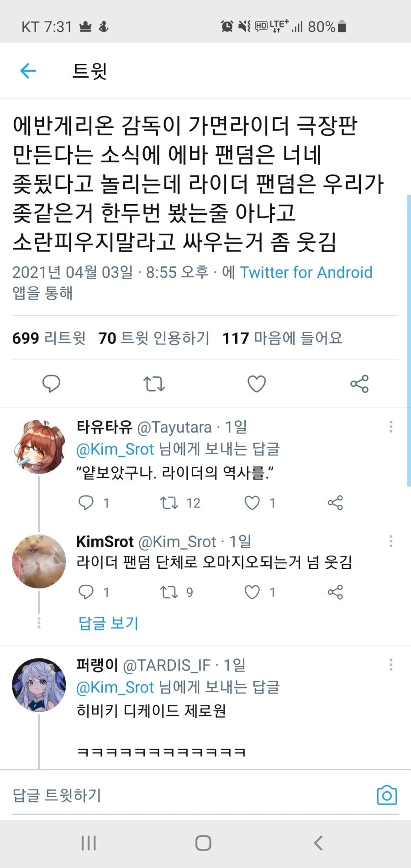The image size is (411, 868).
Task: Retweet KimSrot's reply via its retweet icon
Action: pos(169,593)
